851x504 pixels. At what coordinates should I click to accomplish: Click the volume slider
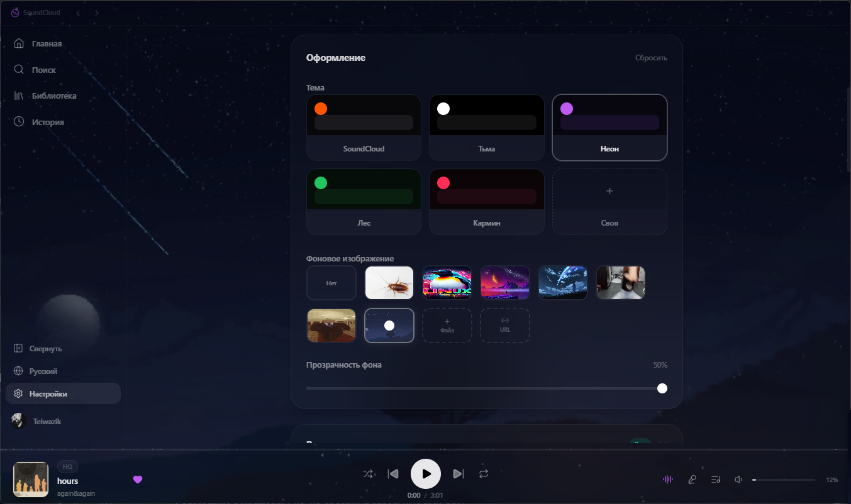tap(784, 479)
